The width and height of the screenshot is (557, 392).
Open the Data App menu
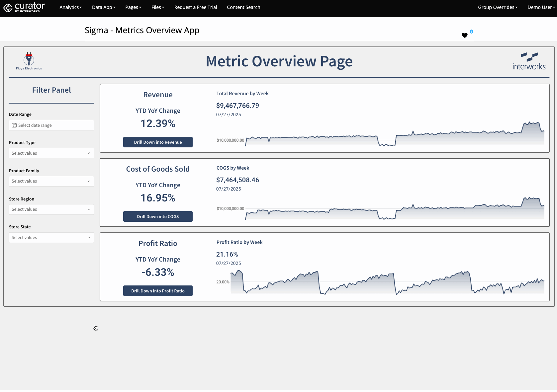click(104, 7)
